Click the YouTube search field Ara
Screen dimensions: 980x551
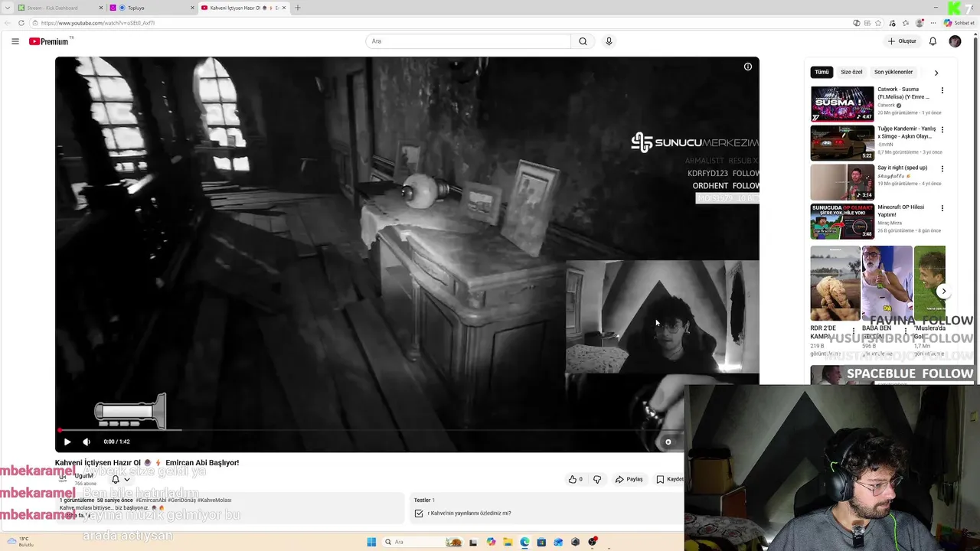click(x=469, y=41)
